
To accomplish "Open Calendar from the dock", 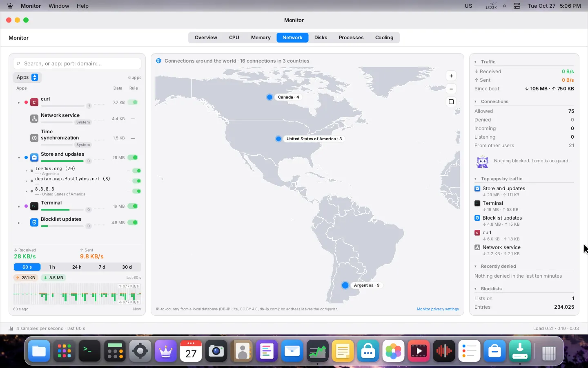I will (x=191, y=351).
